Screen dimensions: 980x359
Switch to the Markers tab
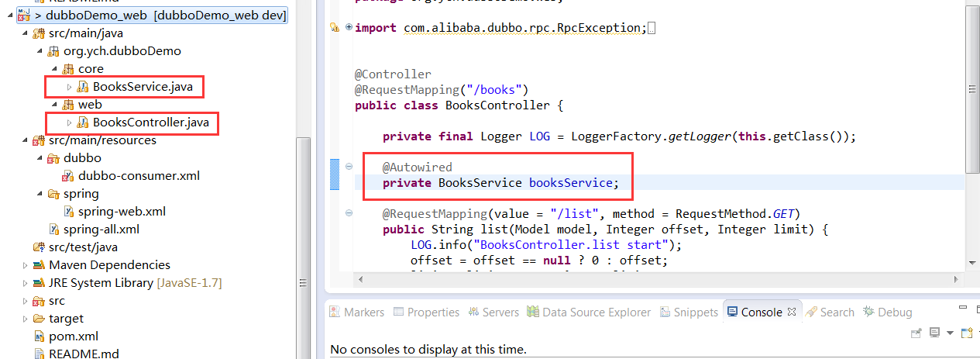click(x=356, y=312)
